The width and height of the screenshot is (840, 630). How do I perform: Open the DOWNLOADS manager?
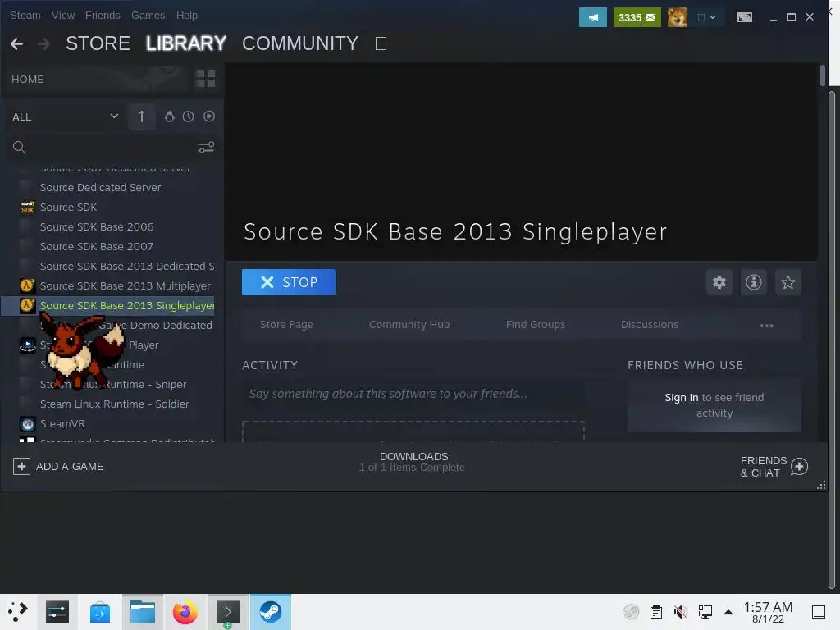pos(413,462)
